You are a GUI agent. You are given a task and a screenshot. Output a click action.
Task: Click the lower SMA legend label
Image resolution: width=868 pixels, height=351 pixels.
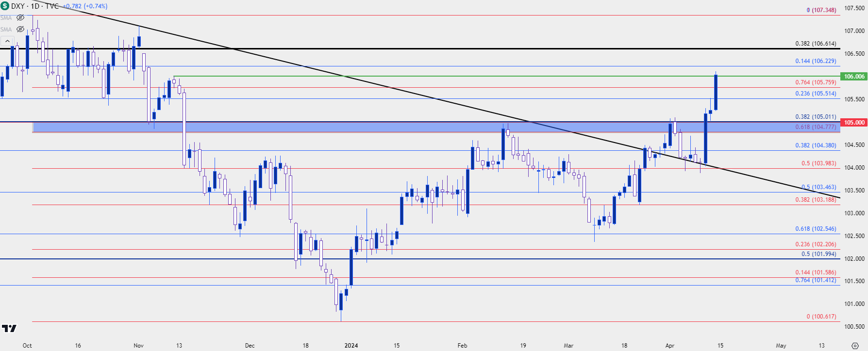(6, 29)
